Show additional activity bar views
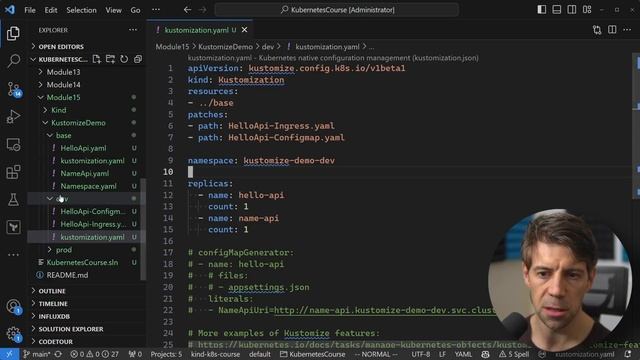Image resolution: width=640 pixels, height=360 pixels. click(13, 255)
